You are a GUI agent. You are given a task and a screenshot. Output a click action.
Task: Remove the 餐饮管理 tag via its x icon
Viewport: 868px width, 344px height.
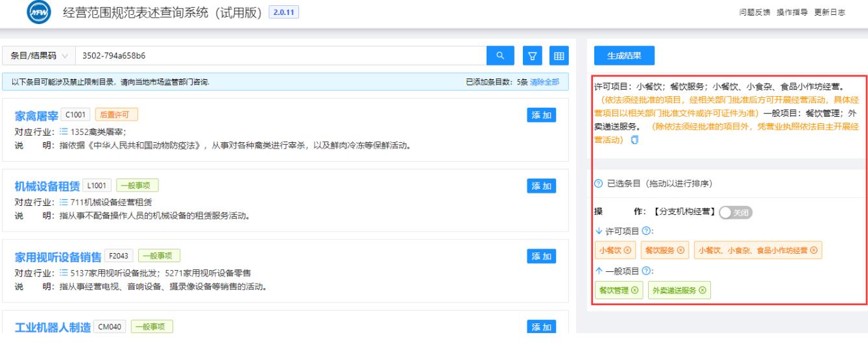tap(634, 290)
